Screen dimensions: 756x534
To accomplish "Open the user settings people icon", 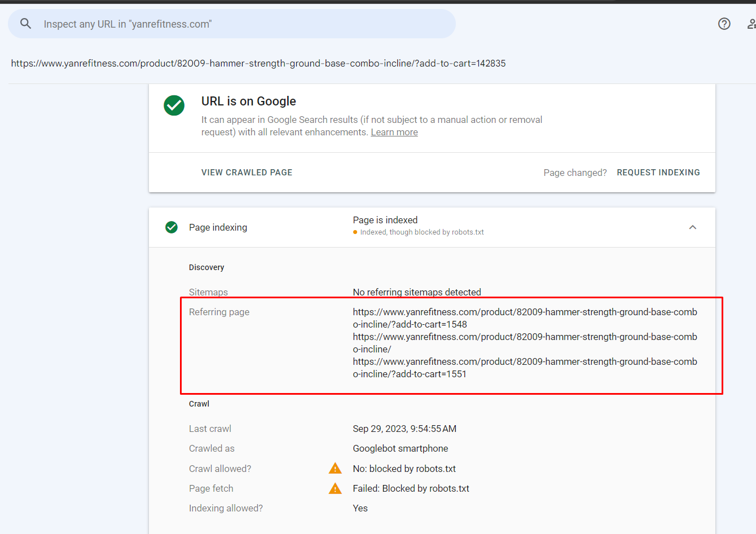I will (x=751, y=24).
